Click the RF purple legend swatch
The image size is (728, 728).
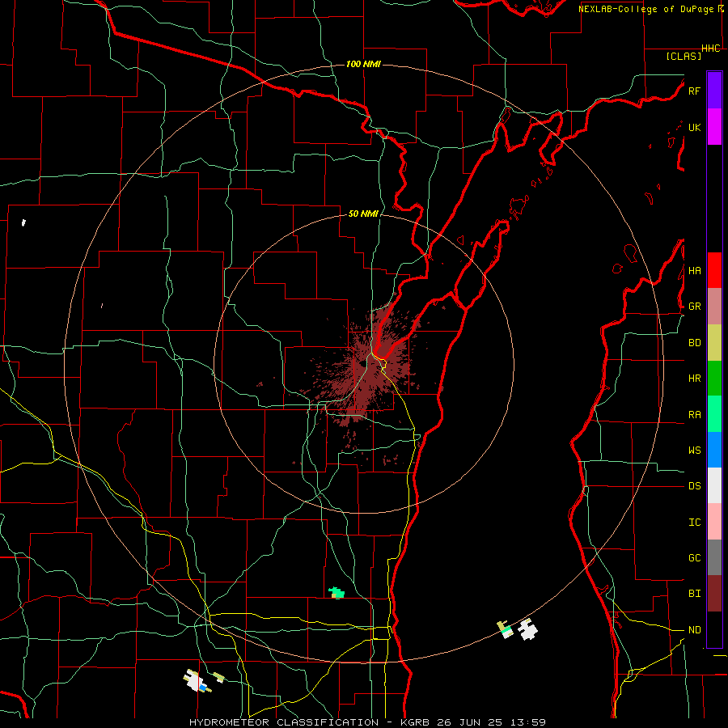[x=714, y=90]
